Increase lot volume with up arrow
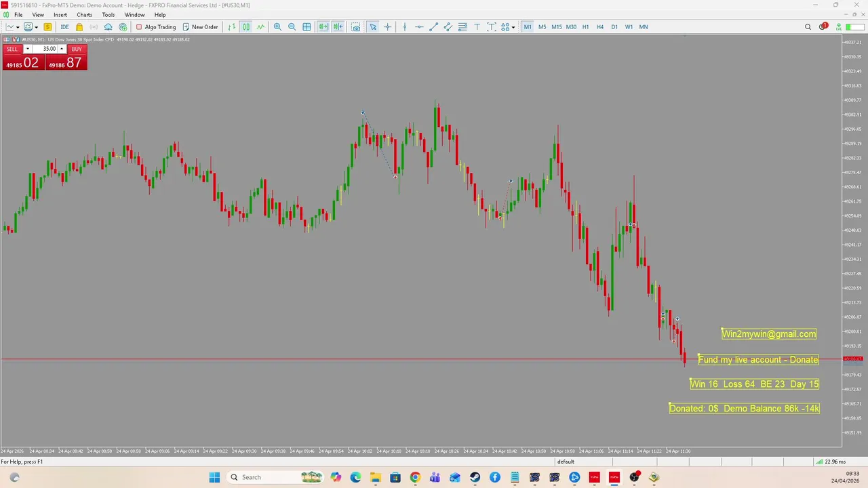Viewport: 868px width, 488px height. coord(62,49)
